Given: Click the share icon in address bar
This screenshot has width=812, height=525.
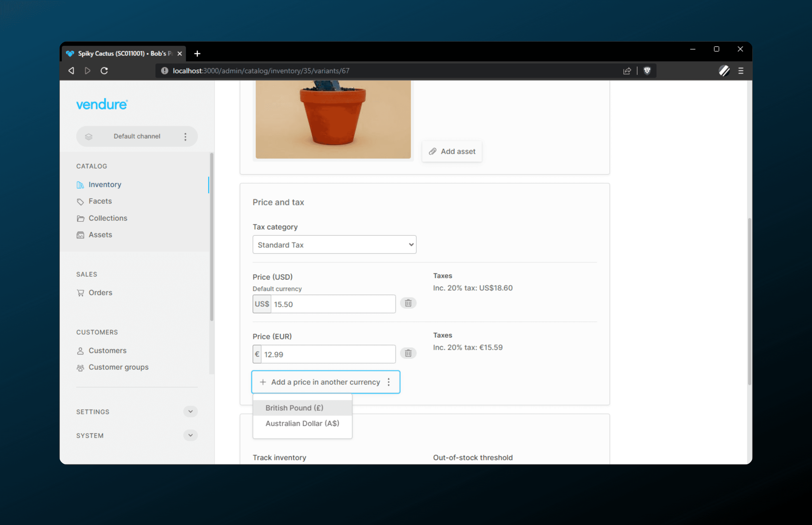Looking at the screenshot, I should point(627,71).
